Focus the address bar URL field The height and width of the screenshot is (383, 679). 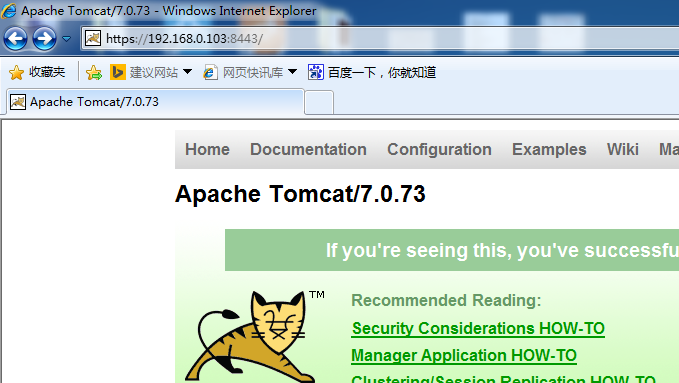click(381, 39)
